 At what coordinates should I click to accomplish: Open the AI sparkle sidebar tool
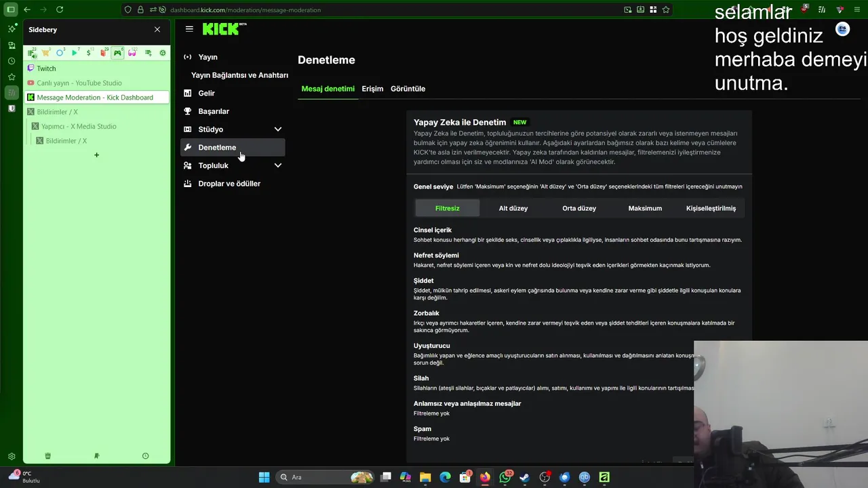point(12,29)
